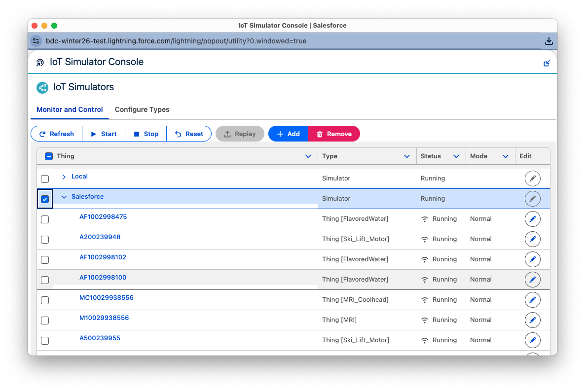Edit the Salesforce simulator with pencil icon
The image size is (585, 392).
click(532, 198)
